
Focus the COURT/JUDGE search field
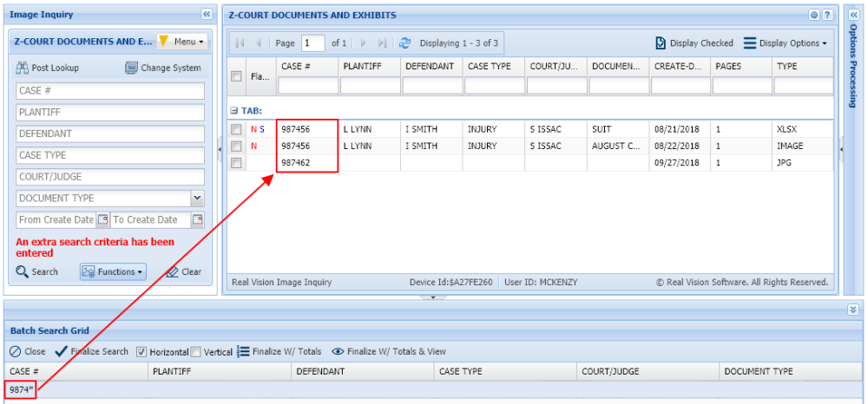tap(110, 177)
